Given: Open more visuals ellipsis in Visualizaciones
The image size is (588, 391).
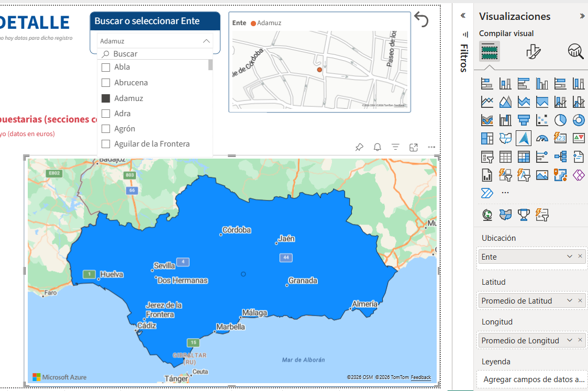Looking at the screenshot, I should click(505, 193).
